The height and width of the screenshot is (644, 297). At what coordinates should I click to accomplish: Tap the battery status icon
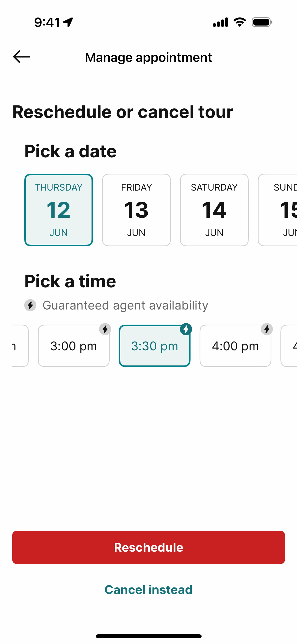click(x=262, y=22)
